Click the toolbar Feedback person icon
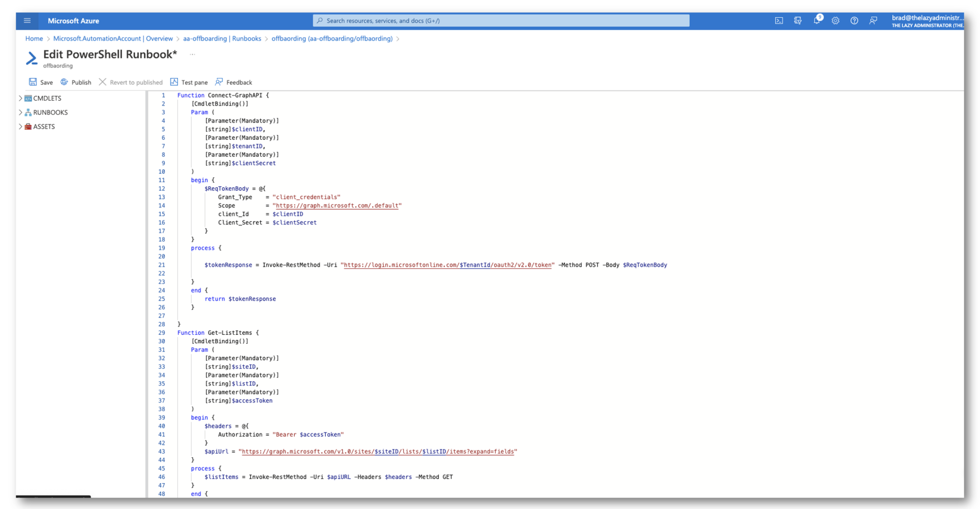 click(x=219, y=82)
